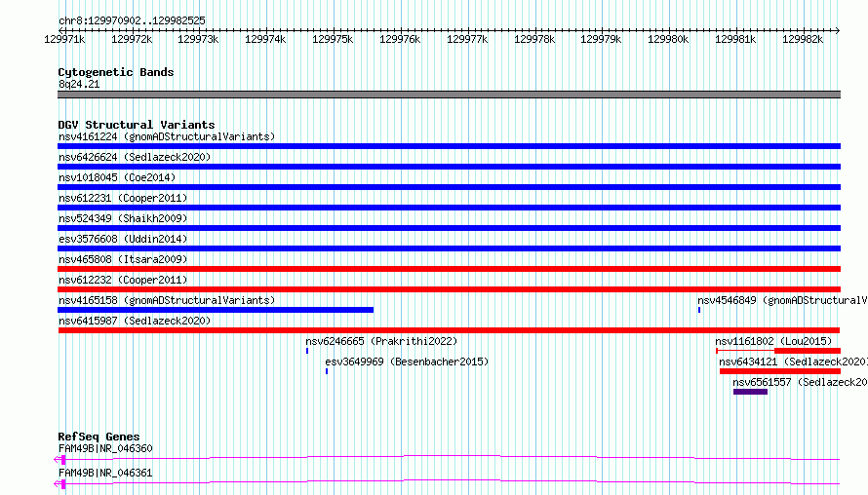Click the 129975k ruler tick label

pos(333,39)
